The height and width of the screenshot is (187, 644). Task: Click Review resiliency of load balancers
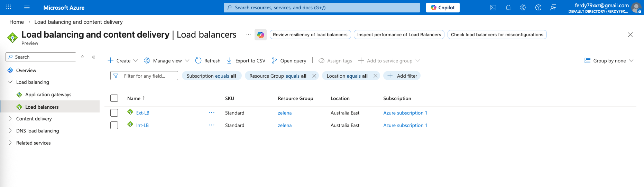pos(310,35)
